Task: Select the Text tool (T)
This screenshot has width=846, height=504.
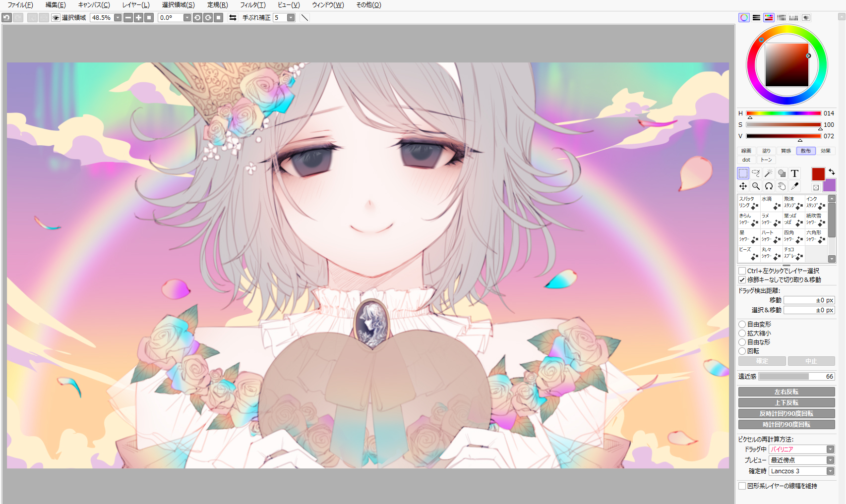Action: click(x=794, y=173)
